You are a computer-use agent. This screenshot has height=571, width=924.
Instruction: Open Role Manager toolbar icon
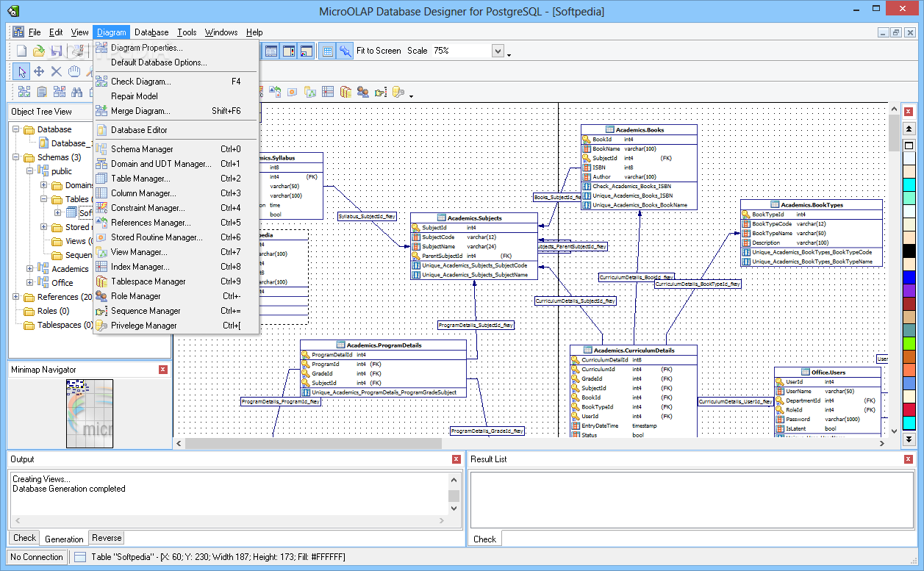[x=362, y=92]
